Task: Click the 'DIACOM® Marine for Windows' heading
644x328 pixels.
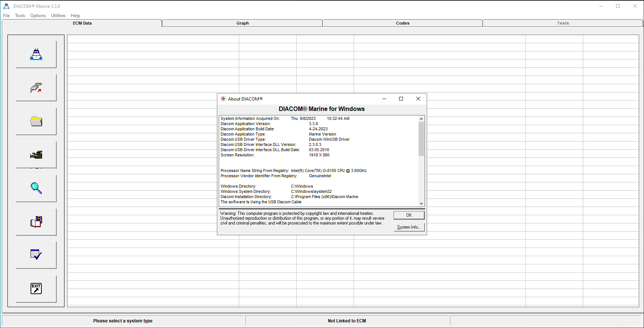Action: (322, 109)
